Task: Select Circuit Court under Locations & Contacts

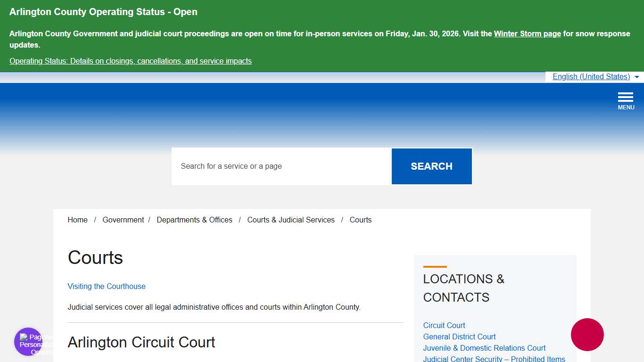Action: click(x=444, y=325)
